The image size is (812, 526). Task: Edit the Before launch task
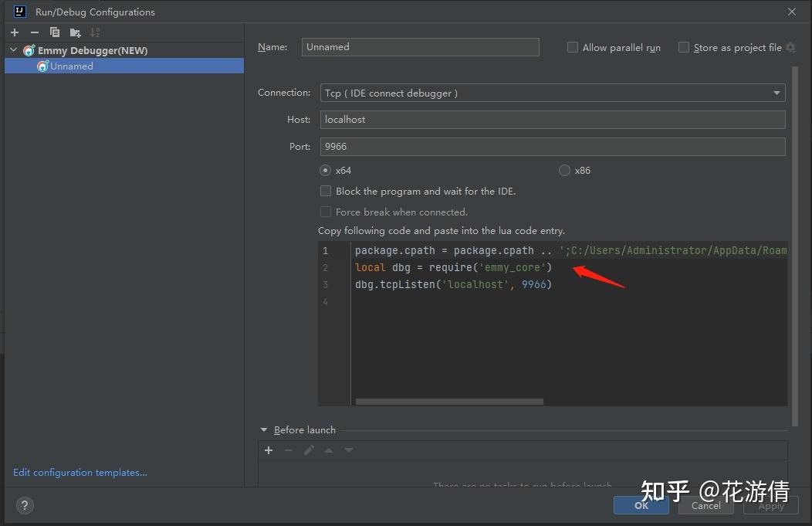click(309, 450)
